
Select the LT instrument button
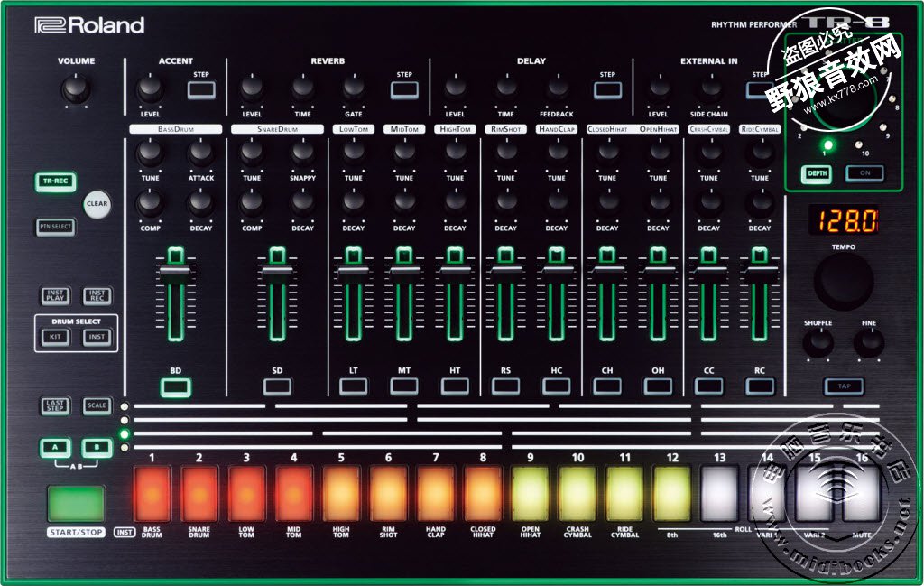coord(354,386)
